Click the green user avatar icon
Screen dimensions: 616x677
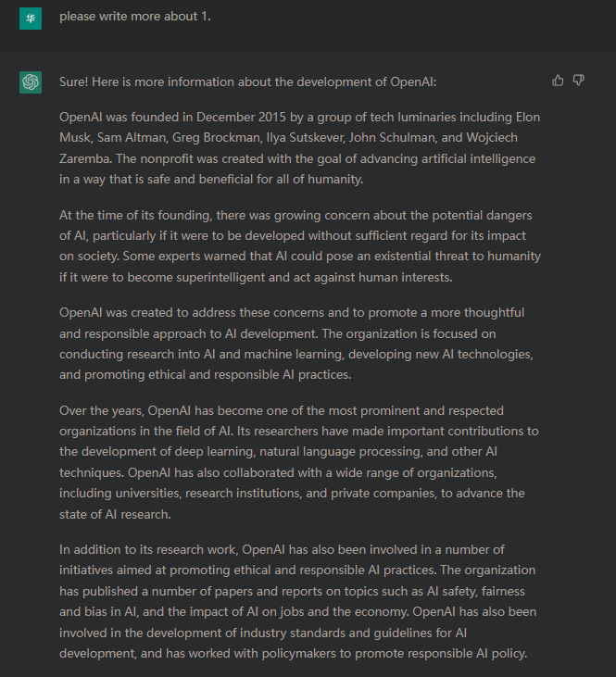point(31,17)
